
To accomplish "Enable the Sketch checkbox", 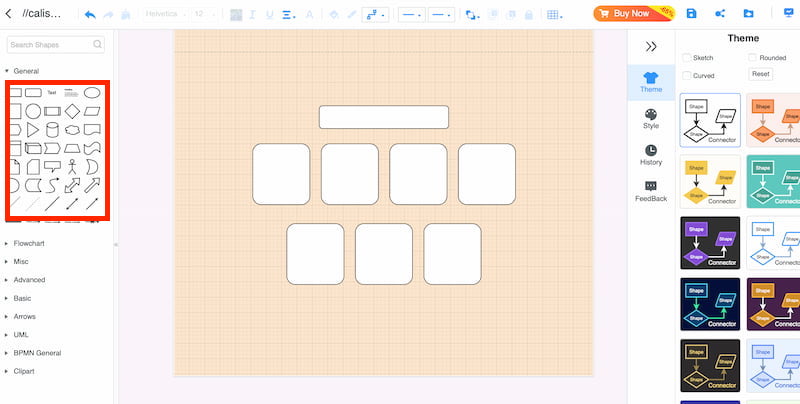I will click(686, 58).
